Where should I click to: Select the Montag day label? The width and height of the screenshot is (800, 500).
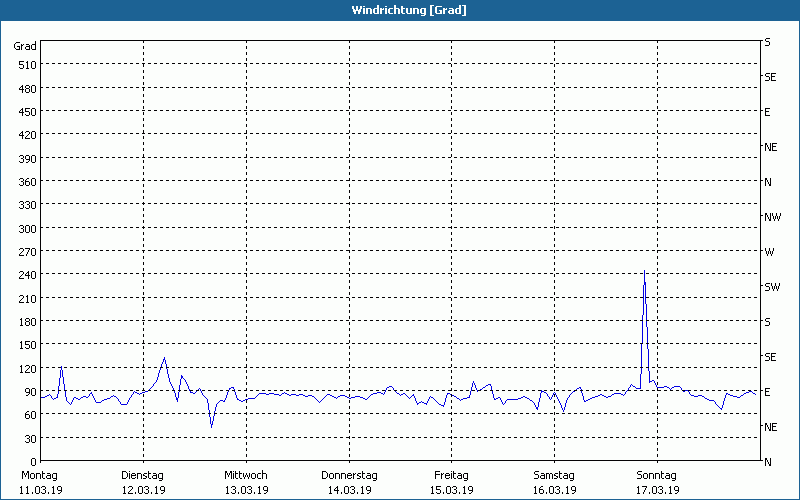click(39, 475)
